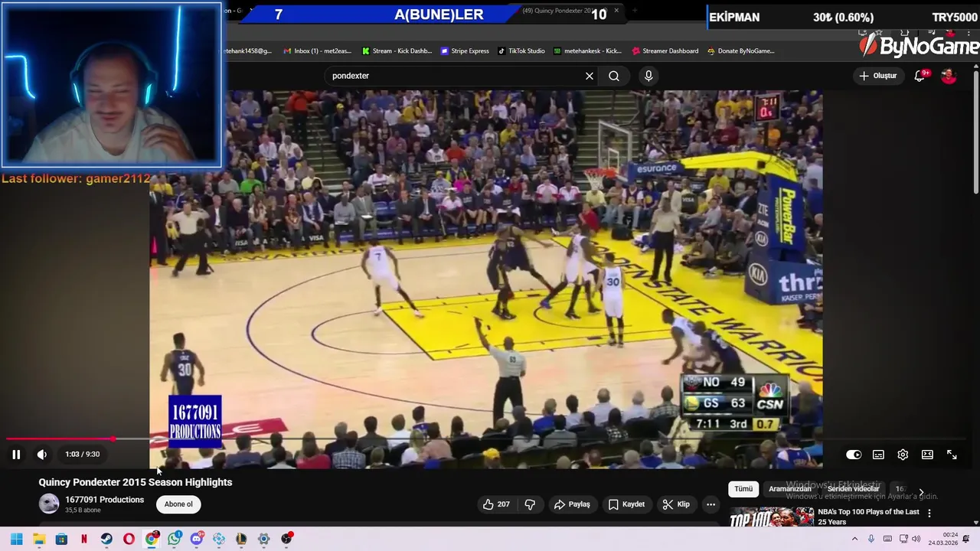
Task: Open the notifications bell
Action: pos(920,76)
